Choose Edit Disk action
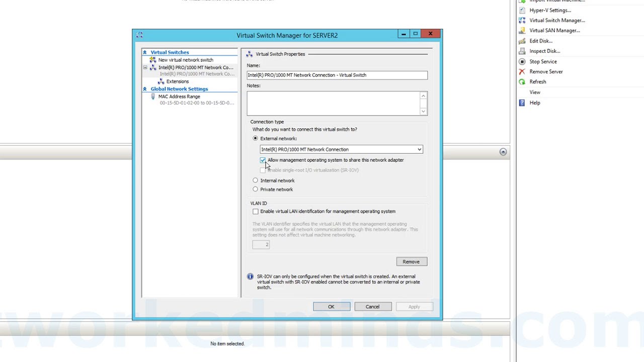This screenshot has width=644, height=362. pos(541,41)
